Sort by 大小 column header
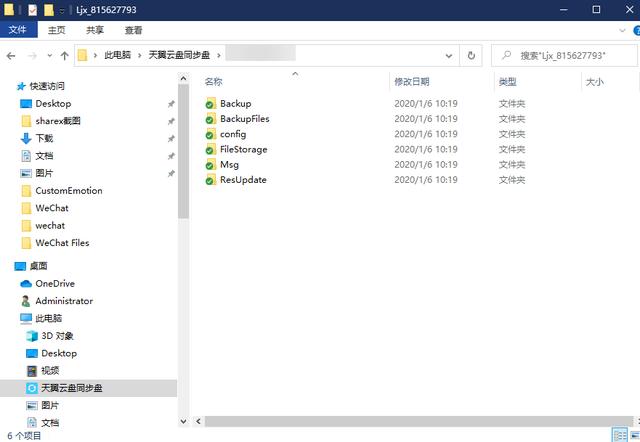Screen dimensions: 640x442 tap(594, 82)
